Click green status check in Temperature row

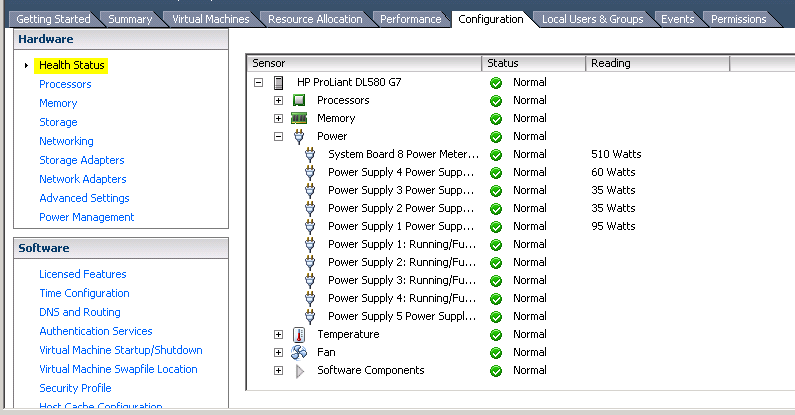(496, 335)
